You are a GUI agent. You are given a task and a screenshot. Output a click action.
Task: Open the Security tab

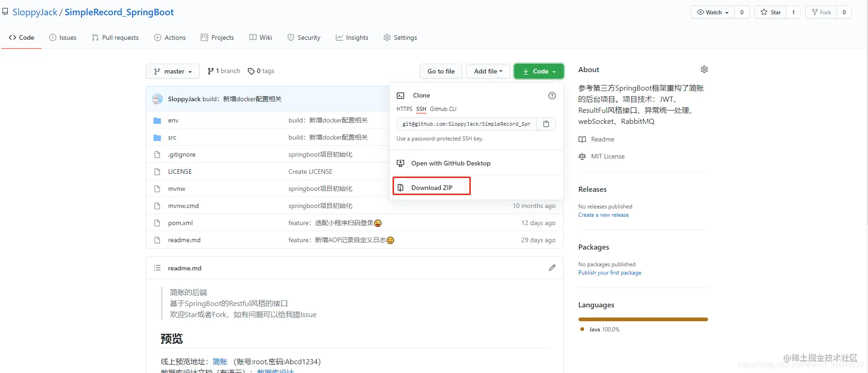pos(304,37)
